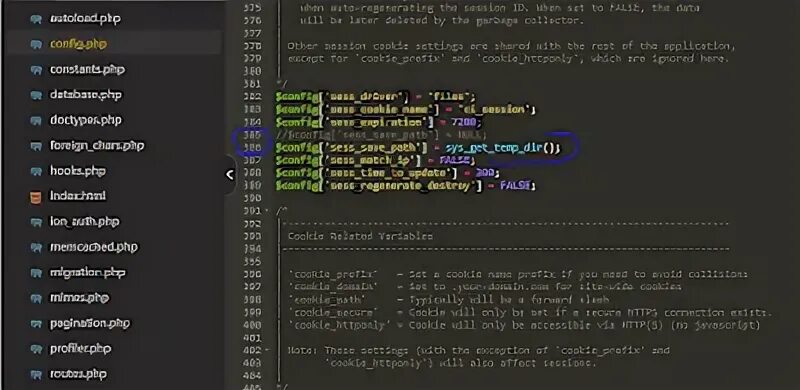Click the HTML5 icon beside index.html

[36, 197]
